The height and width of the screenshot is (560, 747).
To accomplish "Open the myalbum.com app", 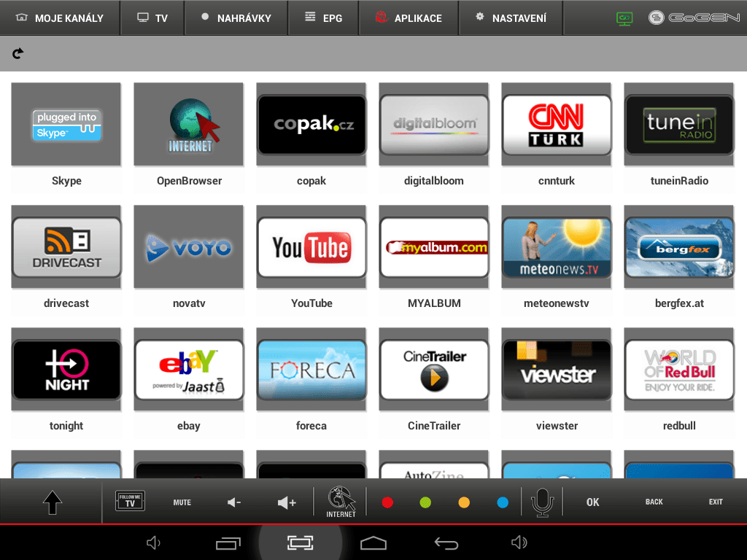I will (x=433, y=246).
